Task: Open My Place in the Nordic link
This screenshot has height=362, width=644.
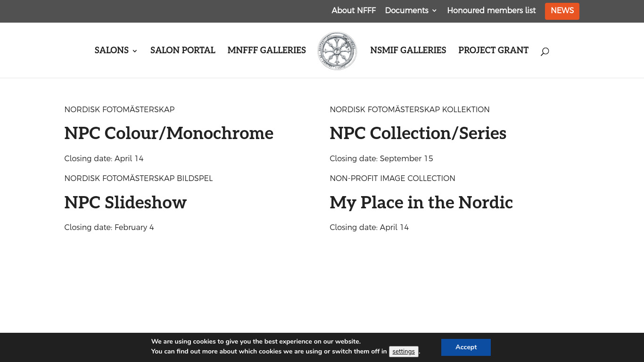Action: click(x=421, y=203)
